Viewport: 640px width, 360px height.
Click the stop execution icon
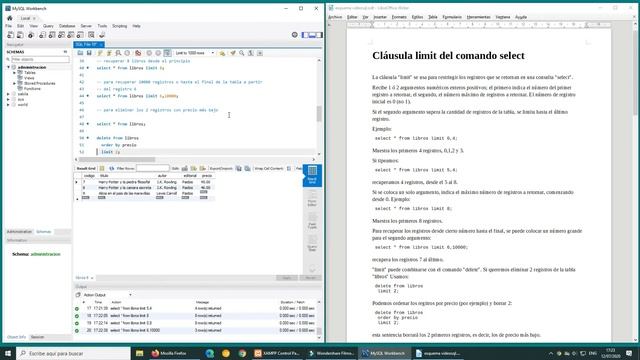point(127,53)
